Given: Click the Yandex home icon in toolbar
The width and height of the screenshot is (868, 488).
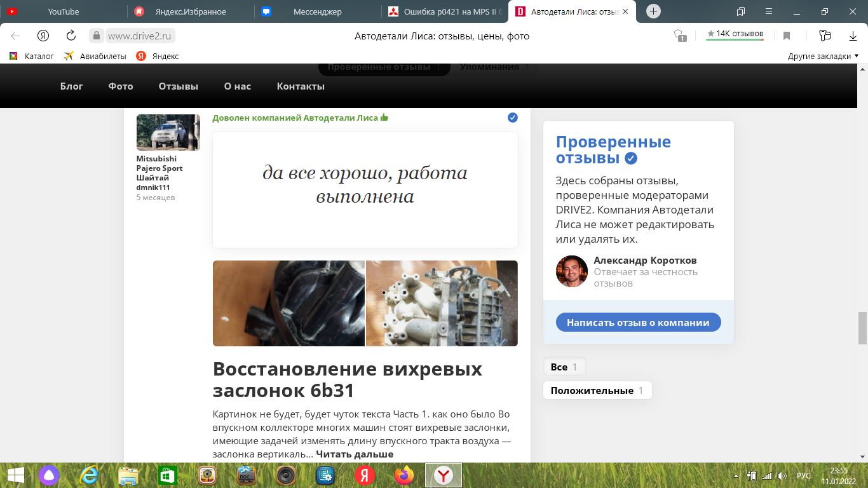Looking at the screenshot, I should (43, 36).
